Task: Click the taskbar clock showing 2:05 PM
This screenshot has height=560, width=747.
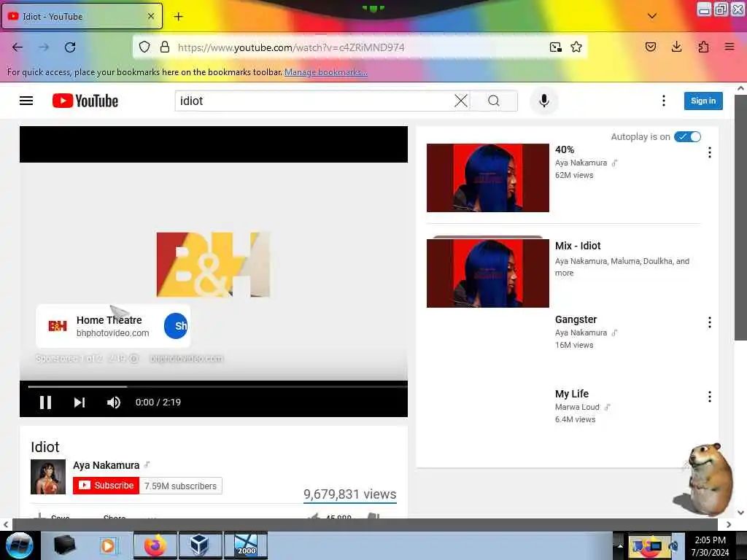Action: pyautogui.click(x=710, y=546)
